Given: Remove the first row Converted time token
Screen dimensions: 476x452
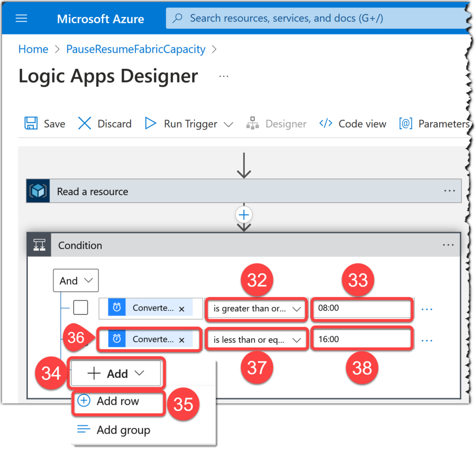Looking at the screenshot, I should tap(182, 309).
